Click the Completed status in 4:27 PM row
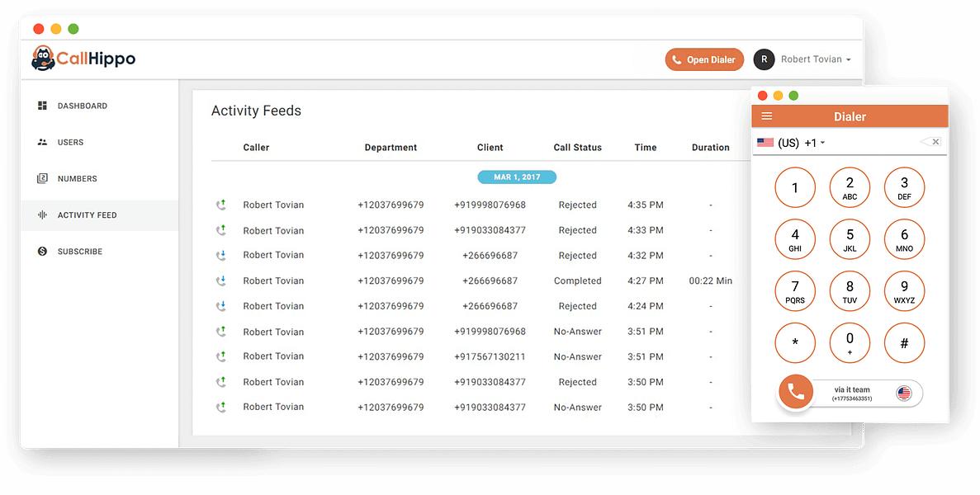This screenshot has width=980, height=495. (577, 280)
